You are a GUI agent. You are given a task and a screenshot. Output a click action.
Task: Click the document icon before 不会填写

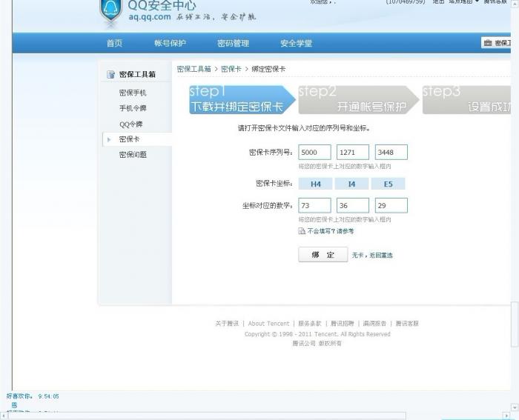tap(302, 231)
